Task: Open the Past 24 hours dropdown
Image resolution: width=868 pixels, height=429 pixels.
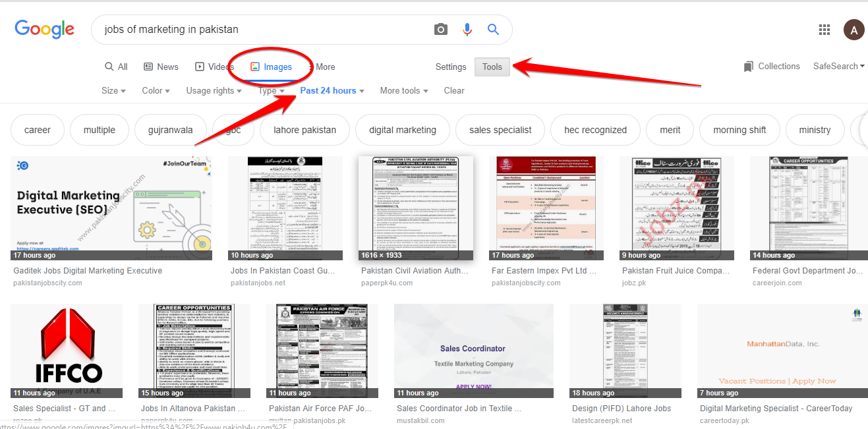Action: 332,91
